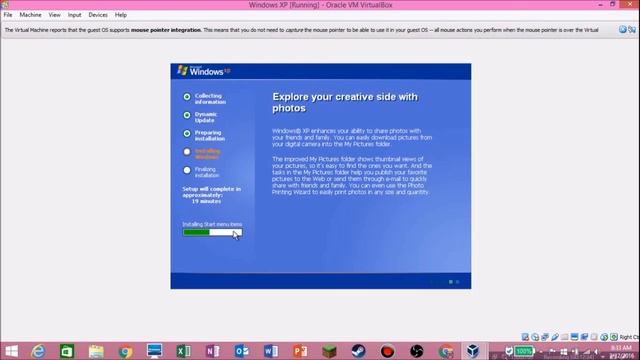This screenshot has height=360, width=640.
Task: Open the second Chrome icon on the taskbar
Action: point(446,351)
